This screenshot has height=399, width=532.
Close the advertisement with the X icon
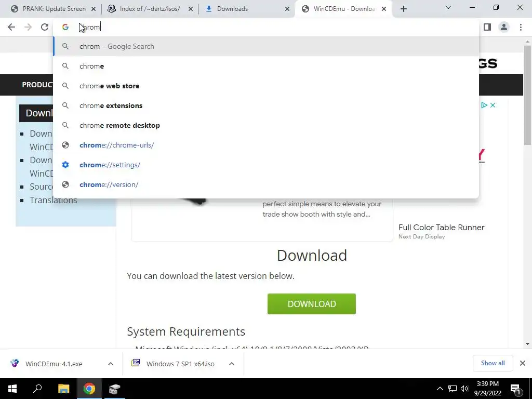pos(493,105)
